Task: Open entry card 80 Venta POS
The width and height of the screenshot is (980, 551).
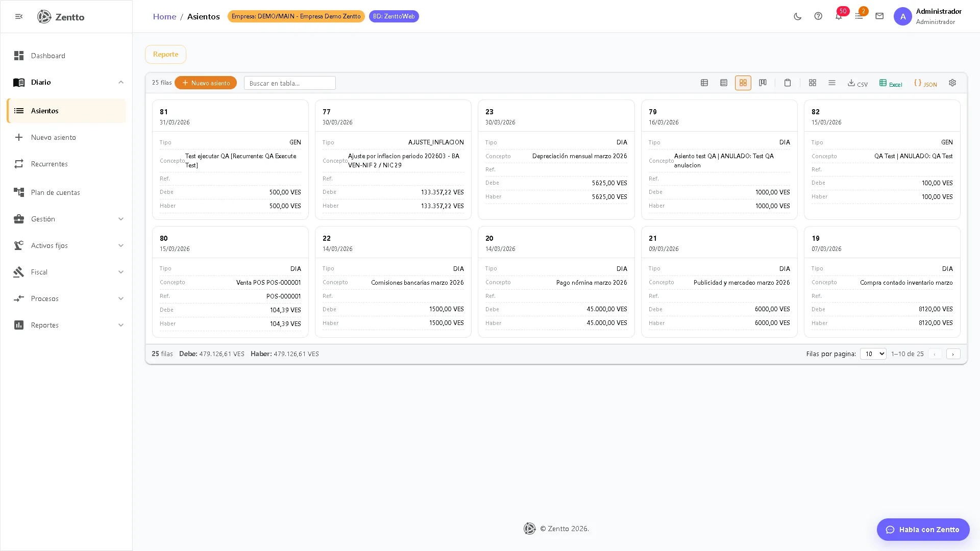Action: coord(230,282)
